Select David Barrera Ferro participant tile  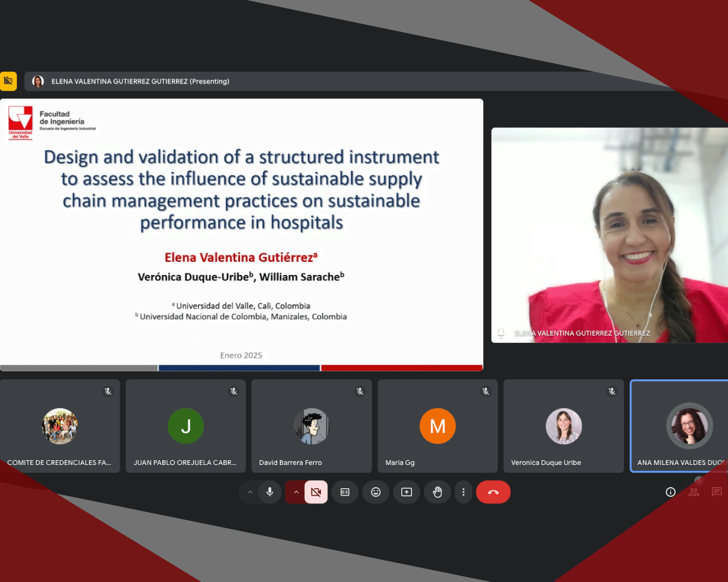(311, 426)
